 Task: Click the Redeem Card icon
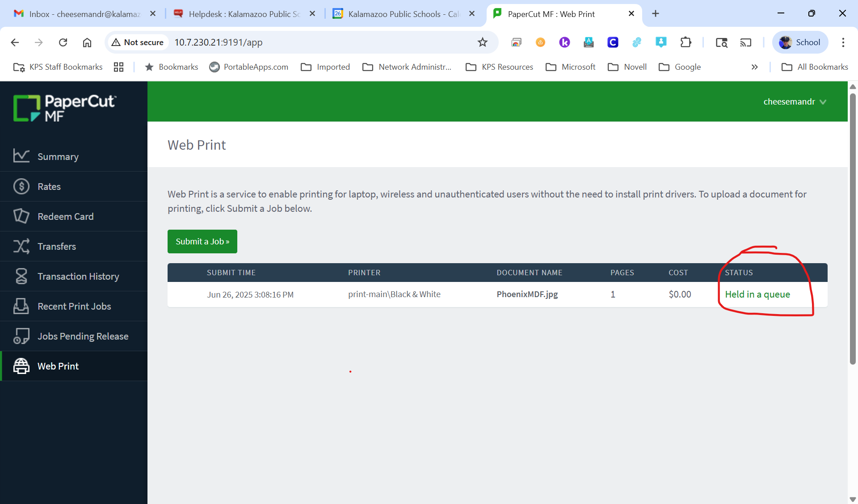(x=21, y=216)
